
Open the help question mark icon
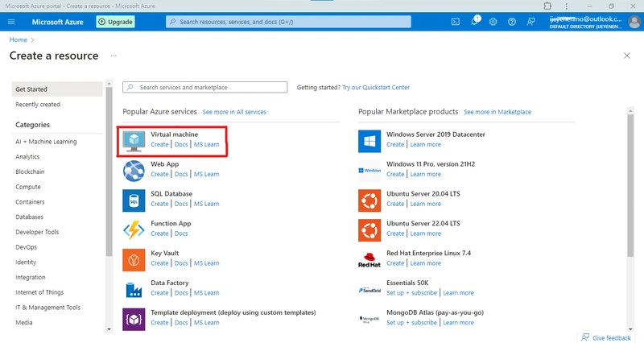coord(512,22)
